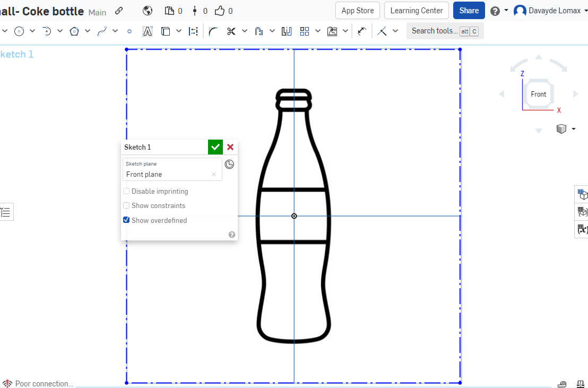Open the help question mark icon
The height and width of the screenshot is (388, 588).
[x=495, y=11]
